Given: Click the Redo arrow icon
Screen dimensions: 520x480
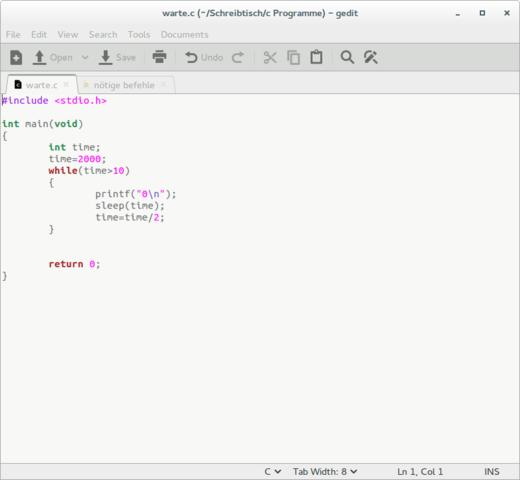Looking at the screenshot, I should pyautogui.click(x=238, y=57).
